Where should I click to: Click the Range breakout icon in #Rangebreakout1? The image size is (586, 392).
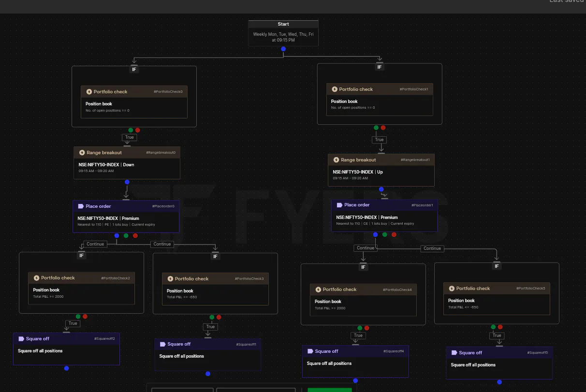[x=336, y=160]
